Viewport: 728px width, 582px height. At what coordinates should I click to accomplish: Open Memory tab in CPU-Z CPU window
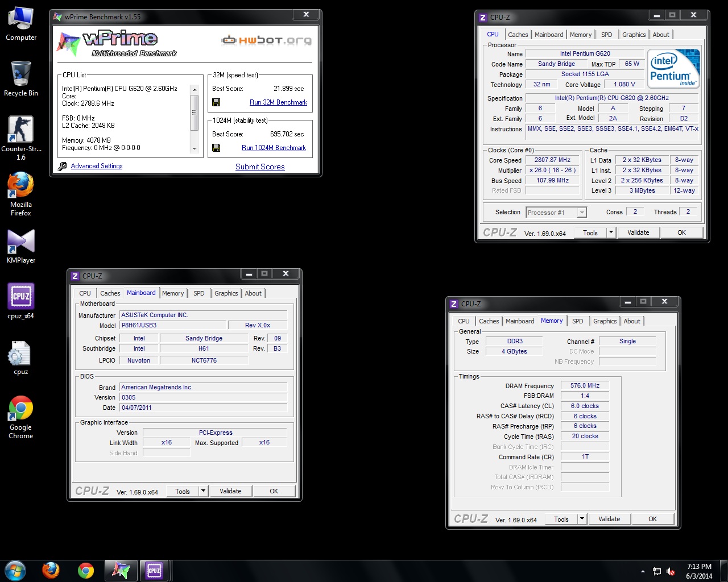coord(581,35)
